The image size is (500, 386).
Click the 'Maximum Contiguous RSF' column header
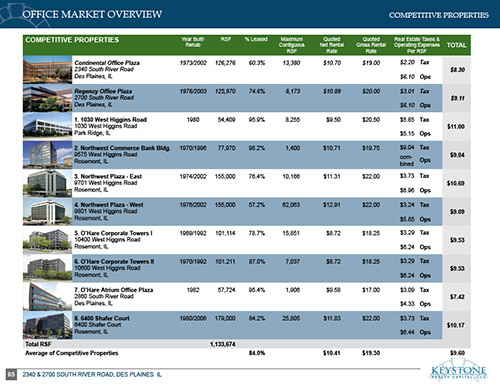coord(292,45)
